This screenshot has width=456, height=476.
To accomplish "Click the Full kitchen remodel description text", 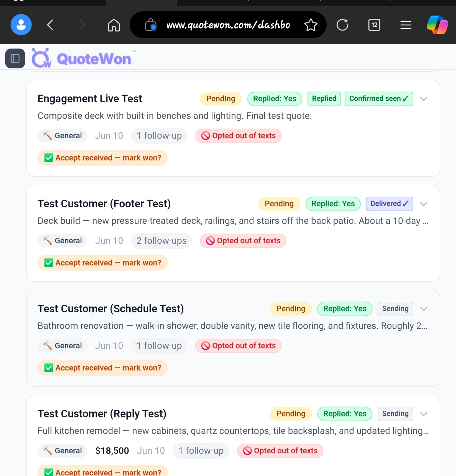I will tap(233, 431).
